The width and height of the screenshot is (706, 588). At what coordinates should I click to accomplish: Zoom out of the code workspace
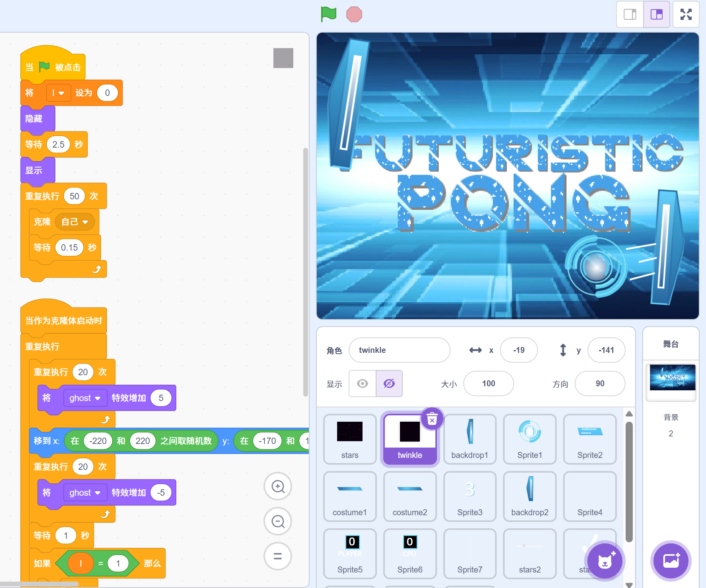(278, 521)
